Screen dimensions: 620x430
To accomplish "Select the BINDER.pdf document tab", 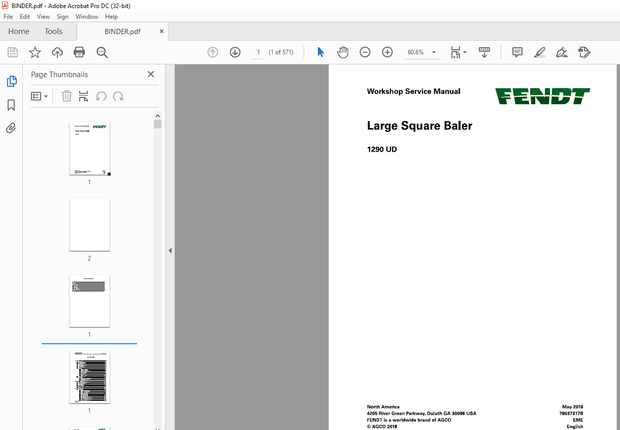I will point(122,32).
